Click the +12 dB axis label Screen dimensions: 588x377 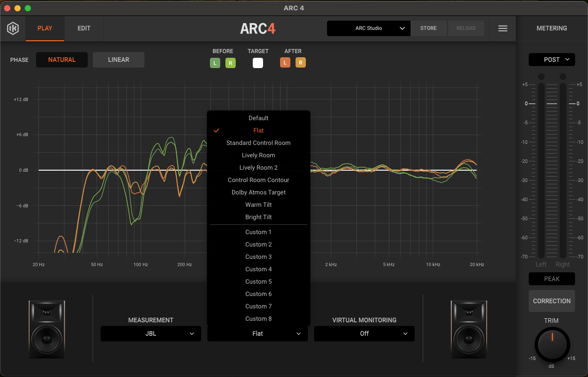pyautogui.click(x=21, y=100)
